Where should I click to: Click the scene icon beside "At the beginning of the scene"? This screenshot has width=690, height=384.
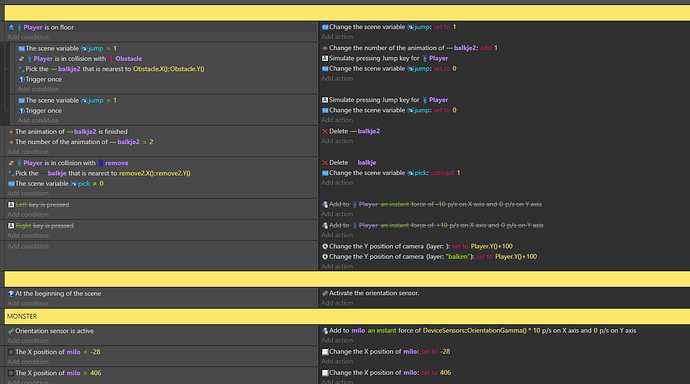11,293
